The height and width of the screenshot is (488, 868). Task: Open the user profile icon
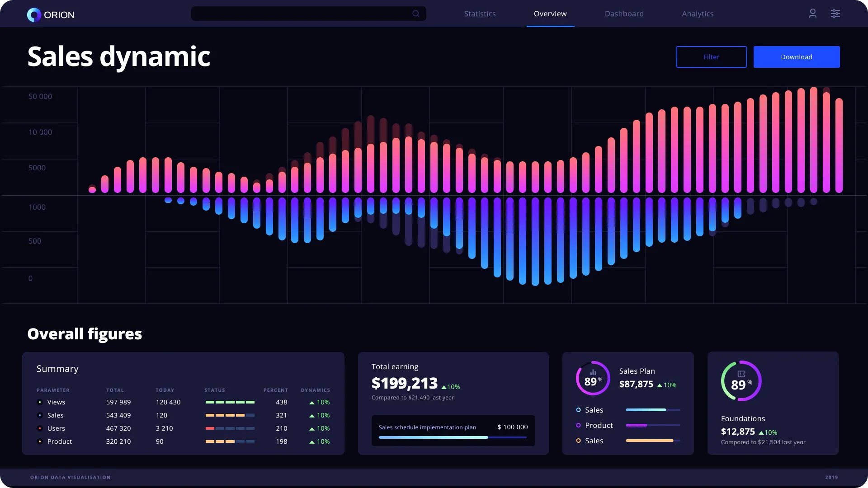[812, 14]
